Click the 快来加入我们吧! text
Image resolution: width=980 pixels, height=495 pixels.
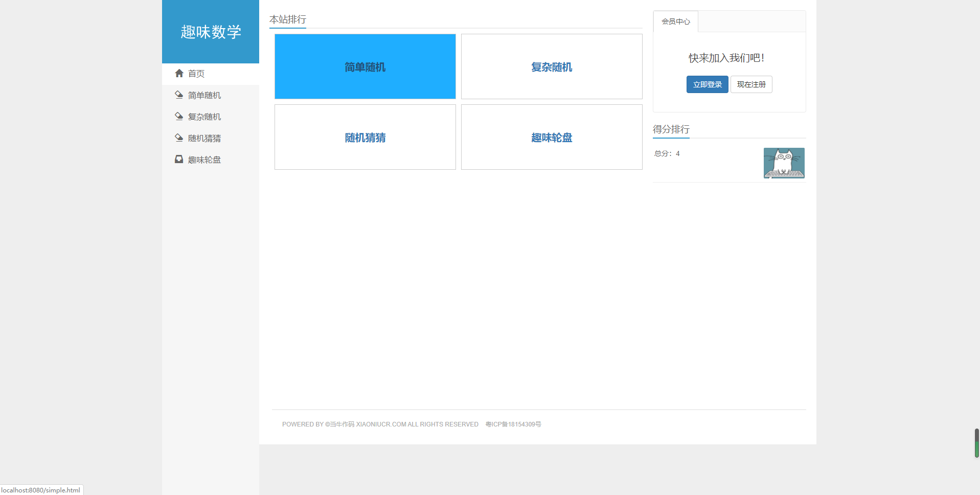click(x=726, y=58)
